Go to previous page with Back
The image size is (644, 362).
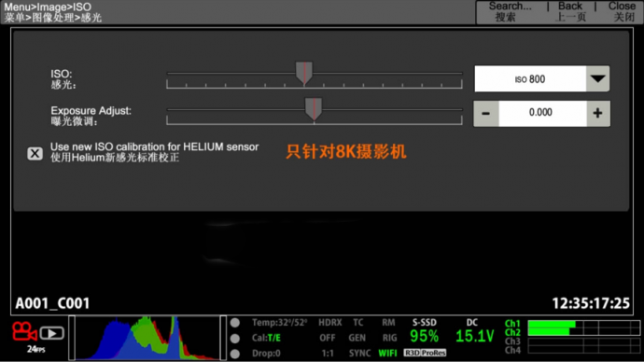tap(570, 11)
